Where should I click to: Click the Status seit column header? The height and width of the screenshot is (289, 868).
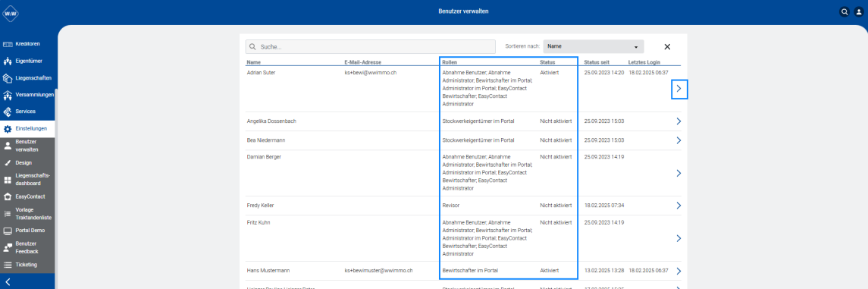pos(597,62)
